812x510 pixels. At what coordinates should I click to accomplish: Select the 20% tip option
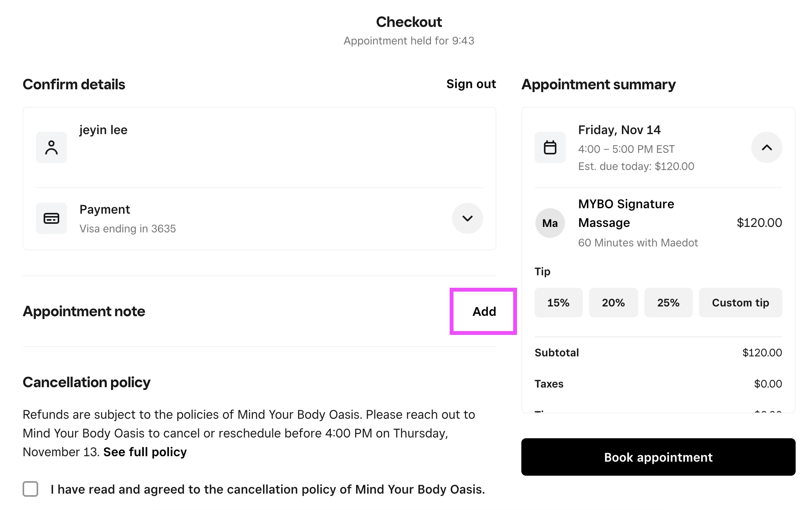pos(613,303)
